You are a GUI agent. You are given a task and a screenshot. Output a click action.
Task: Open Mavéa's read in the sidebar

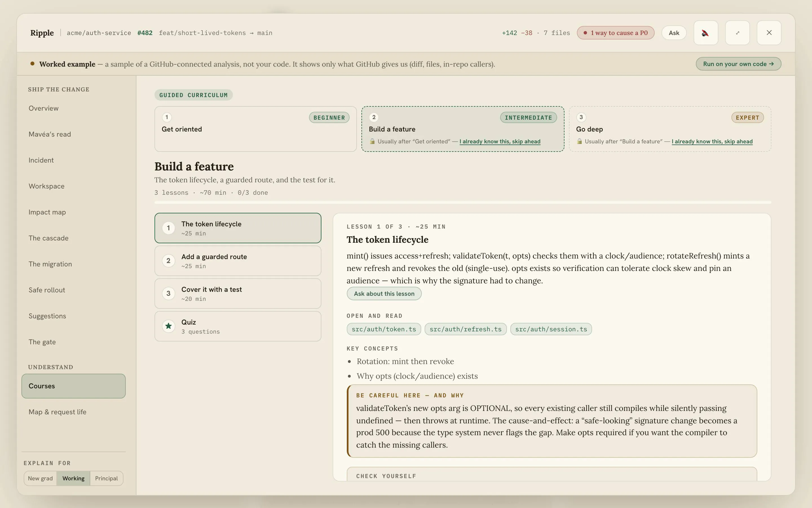click(x=74, y=134)
